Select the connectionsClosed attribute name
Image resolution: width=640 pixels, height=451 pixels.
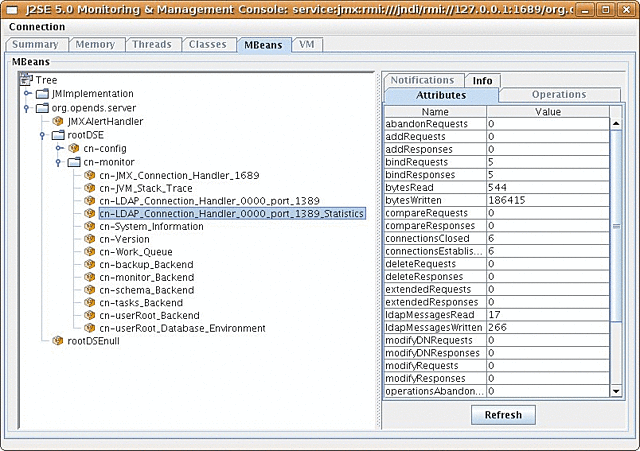[x=436, y=238]
